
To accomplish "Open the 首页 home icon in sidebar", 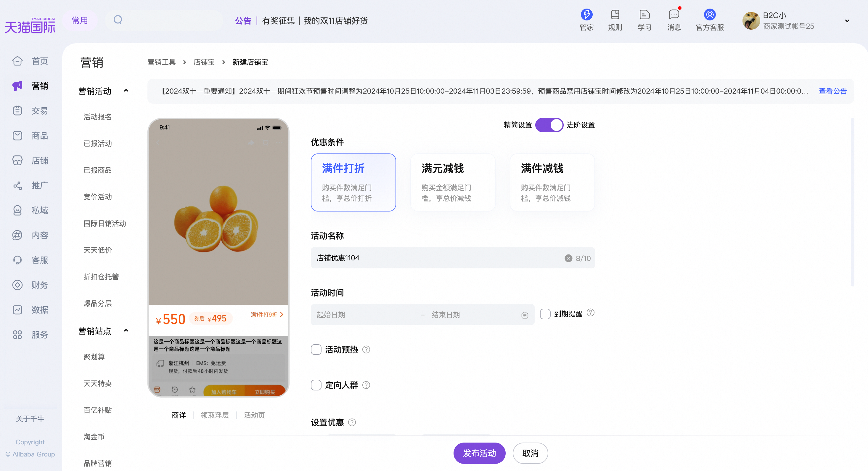I will tap(17, 61).
